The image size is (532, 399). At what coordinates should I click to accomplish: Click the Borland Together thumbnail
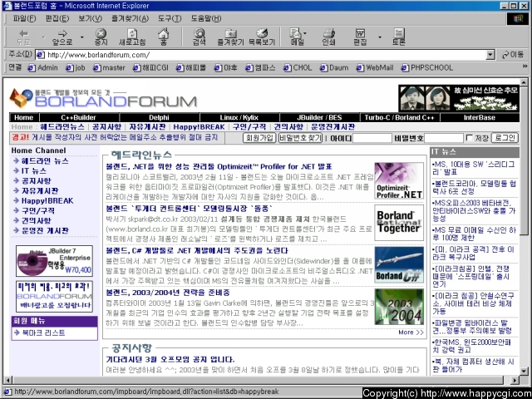399,223
